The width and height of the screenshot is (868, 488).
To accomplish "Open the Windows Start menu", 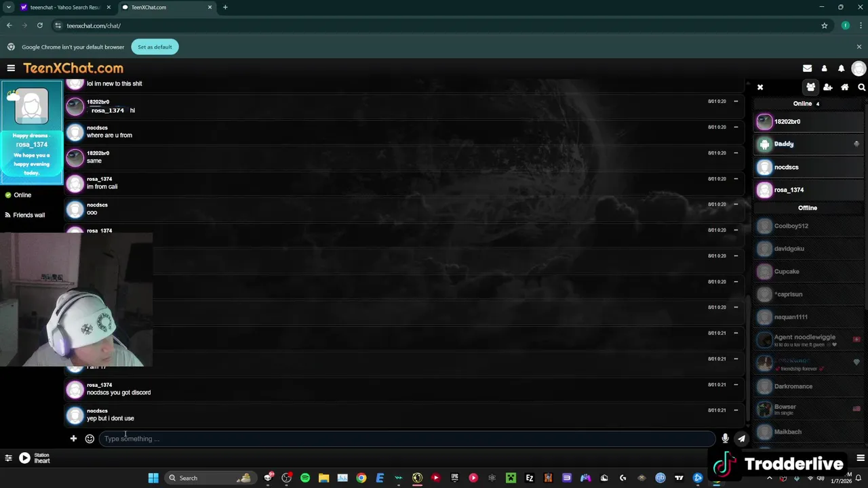I will (x=153, y=478).
